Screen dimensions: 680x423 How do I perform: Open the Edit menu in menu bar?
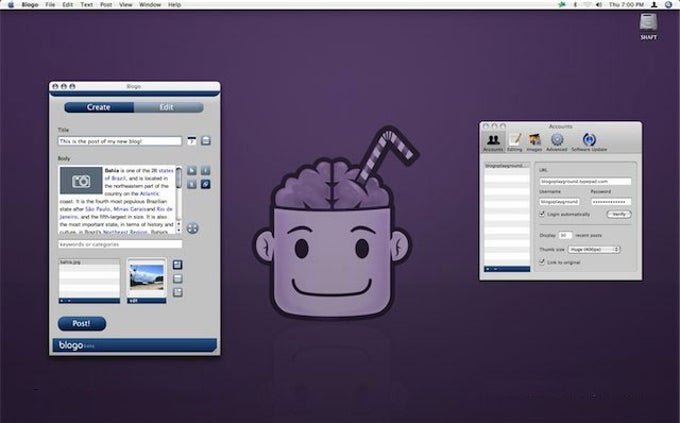[68, 5]
